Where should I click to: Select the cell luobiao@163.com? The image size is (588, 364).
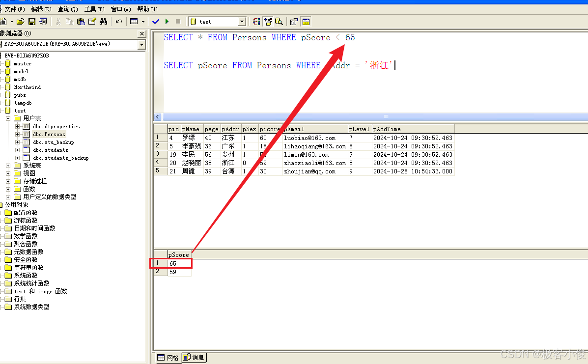(x=315, y=138)
